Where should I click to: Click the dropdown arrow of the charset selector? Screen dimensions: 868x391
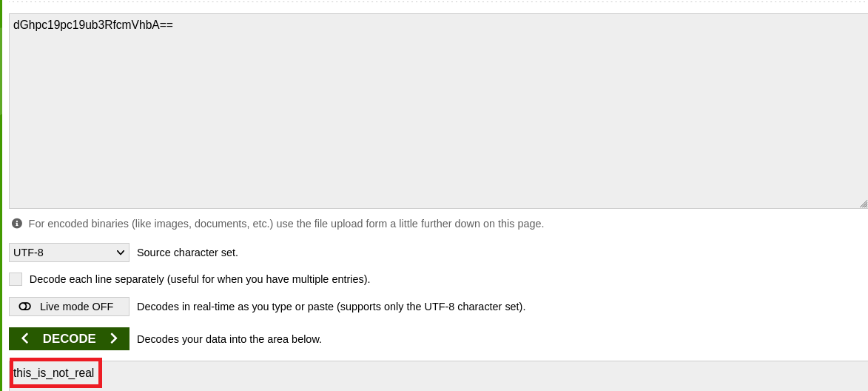click(121, 253)
